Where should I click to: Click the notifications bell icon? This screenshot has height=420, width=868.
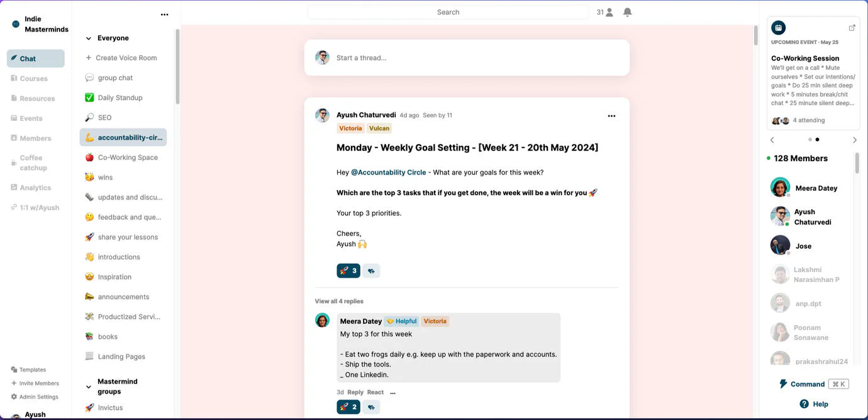point(627,12)
